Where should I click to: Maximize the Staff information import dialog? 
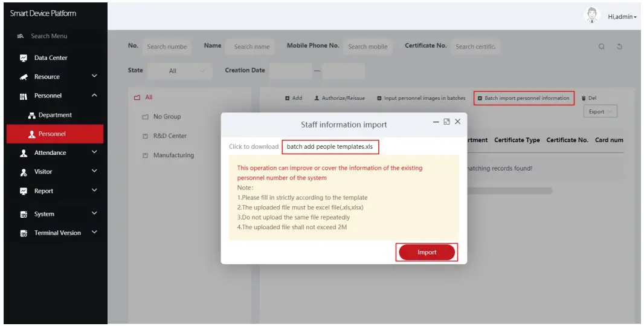pos(446,122)
